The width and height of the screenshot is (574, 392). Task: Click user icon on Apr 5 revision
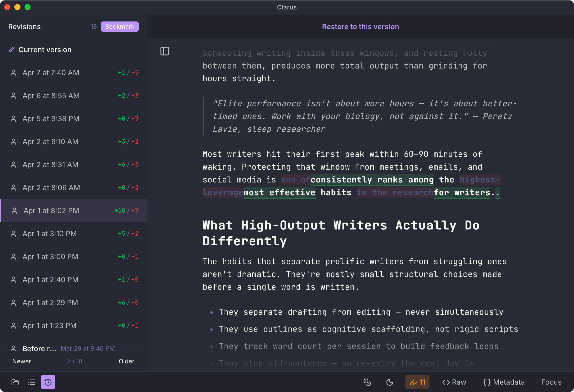pyautogui.click(x=13, y=119)
